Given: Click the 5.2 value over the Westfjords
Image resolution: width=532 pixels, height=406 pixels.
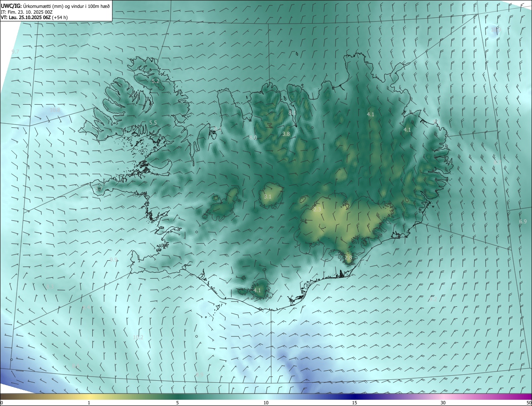Looking at the screenshot, I should (155, 81).
